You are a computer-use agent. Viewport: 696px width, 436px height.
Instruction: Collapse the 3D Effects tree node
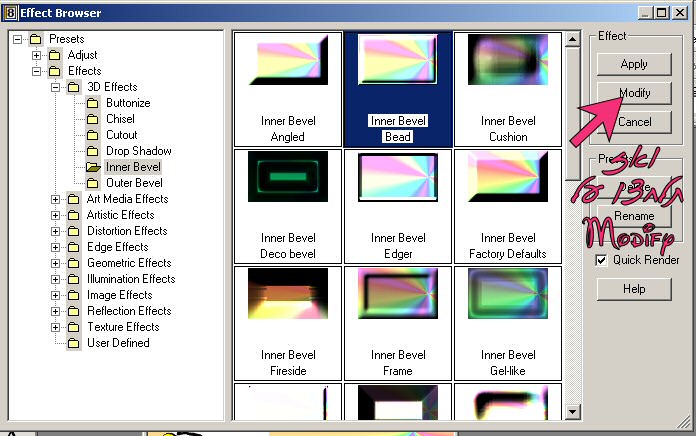pyautogui.click(x=57, y=87)
